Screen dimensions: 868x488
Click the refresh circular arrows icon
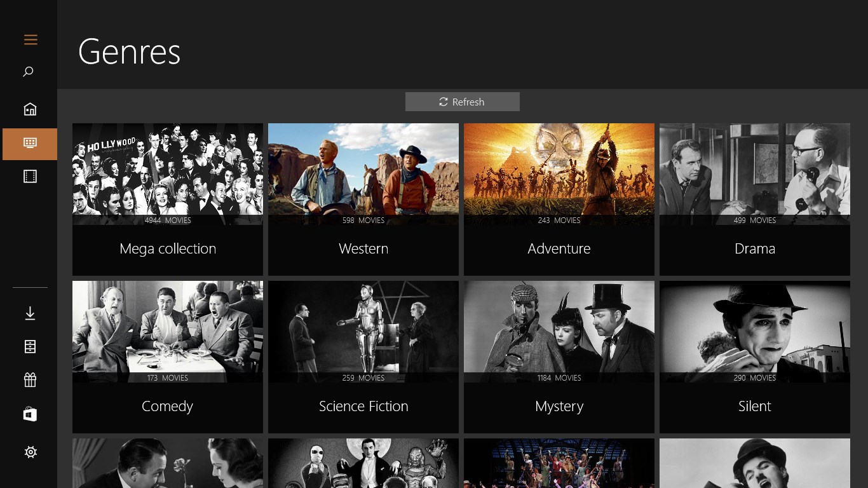click(443, 102)
